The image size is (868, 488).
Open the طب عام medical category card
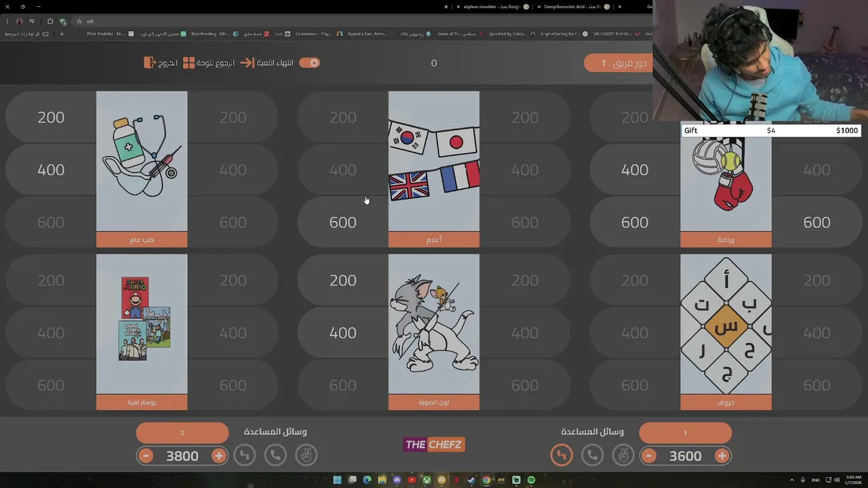142,169
